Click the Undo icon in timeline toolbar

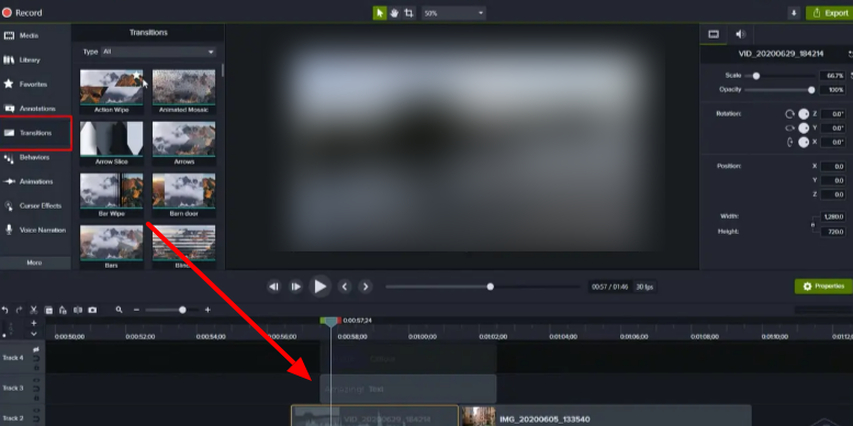click(5, 310)
